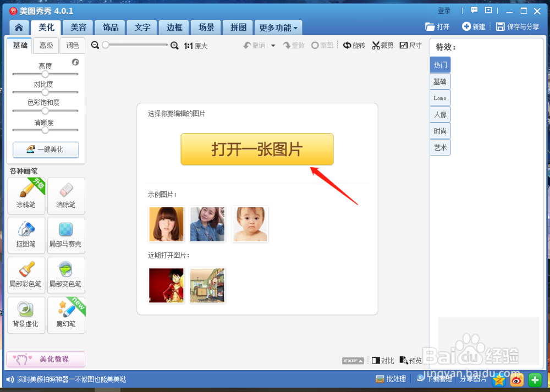Select the 背景虚化 background blur tool
The width and height of the screenshot is (550, 392).
tap(26, 315)
